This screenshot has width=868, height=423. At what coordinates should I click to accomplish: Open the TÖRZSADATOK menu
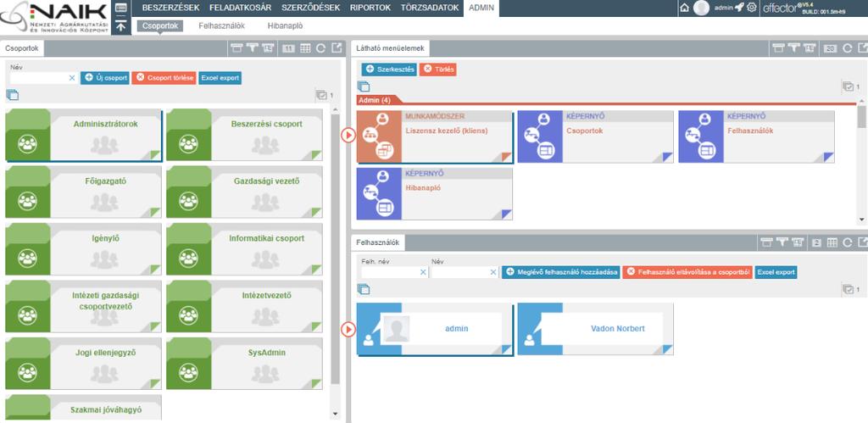pyautogui.click(x=430, y=8)
